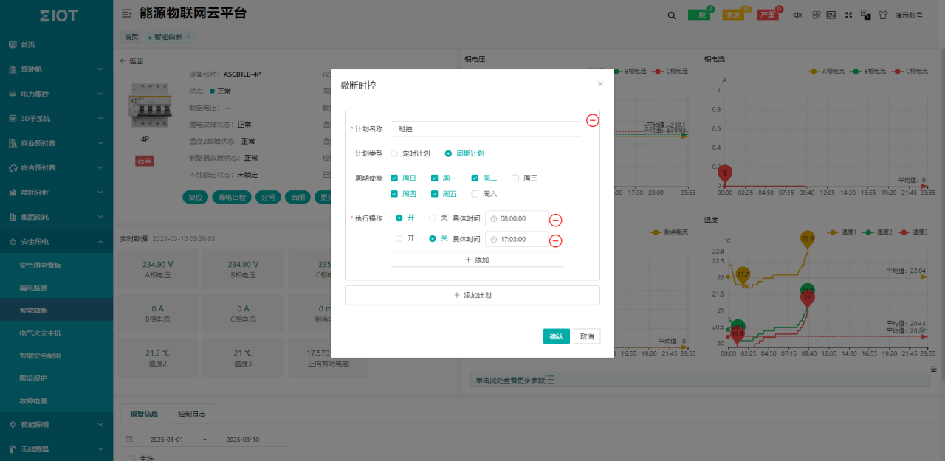Delete the 17:03:00 operation row
This screenshot has width=945, height=462.
click(x=556, y=240)
